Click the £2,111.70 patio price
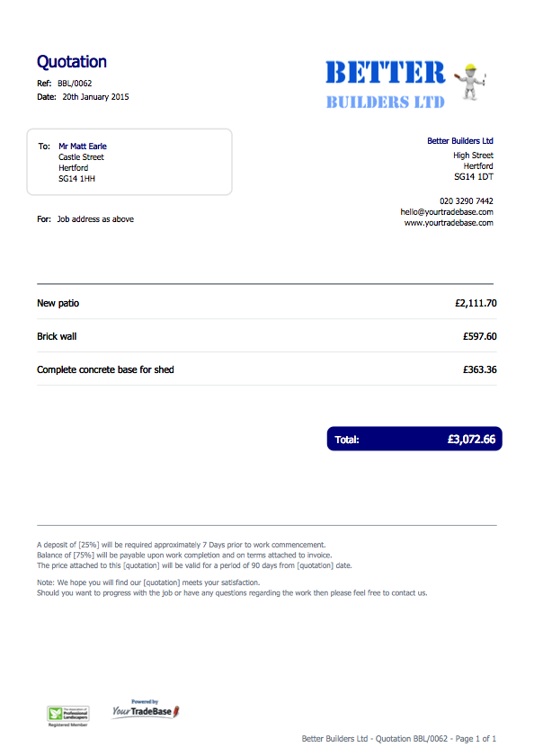The image size is (534, 756). coord(476,303)
